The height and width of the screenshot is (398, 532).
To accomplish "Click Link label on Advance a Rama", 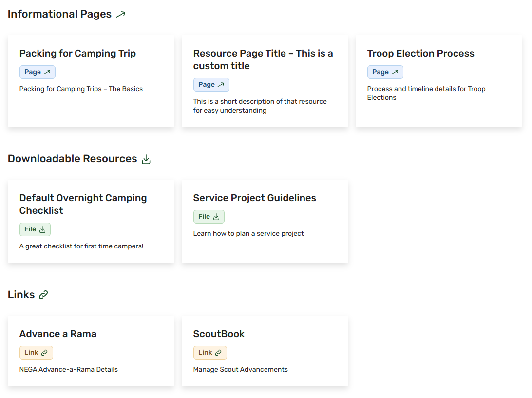I will [x=31, y=353].
